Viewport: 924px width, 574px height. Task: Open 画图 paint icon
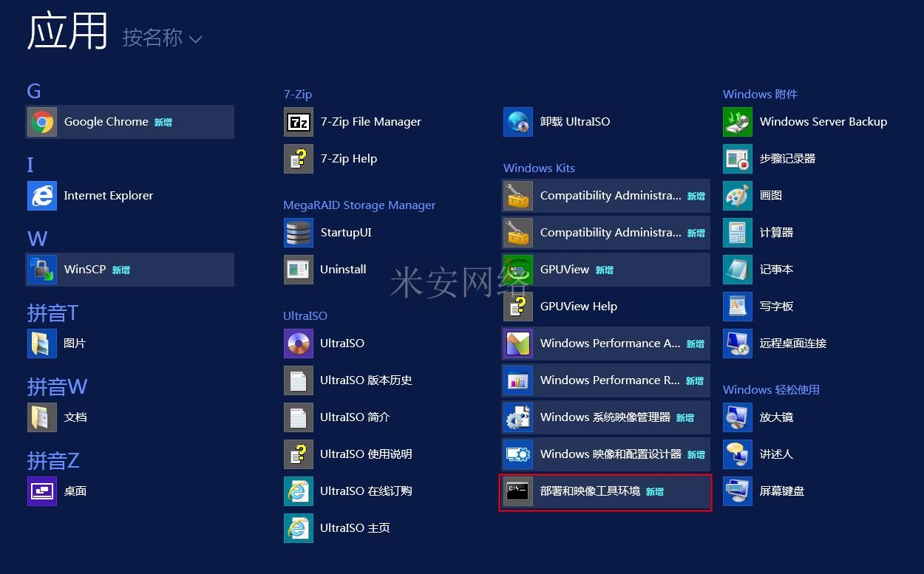pyautogui.click(x=738, y=196)
